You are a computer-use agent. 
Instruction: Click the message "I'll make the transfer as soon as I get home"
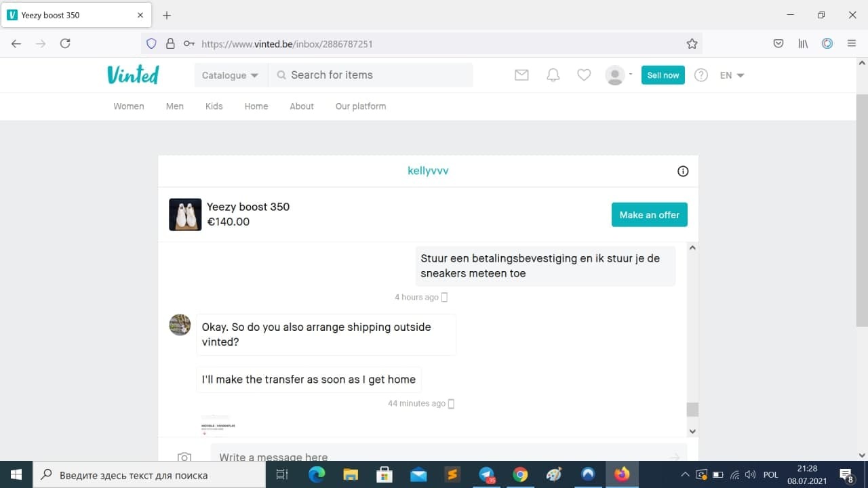[309, 380]
